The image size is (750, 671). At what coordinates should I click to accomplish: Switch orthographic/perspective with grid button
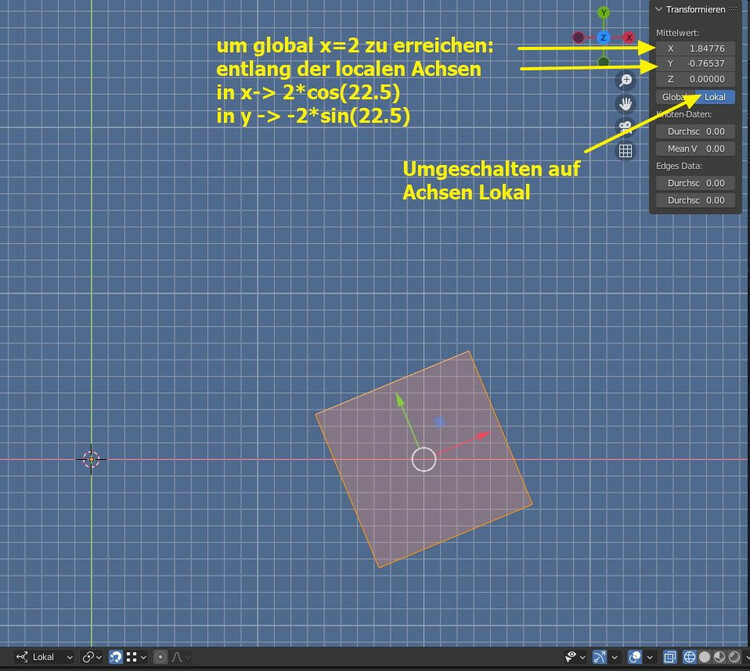[x=625, y=151]
